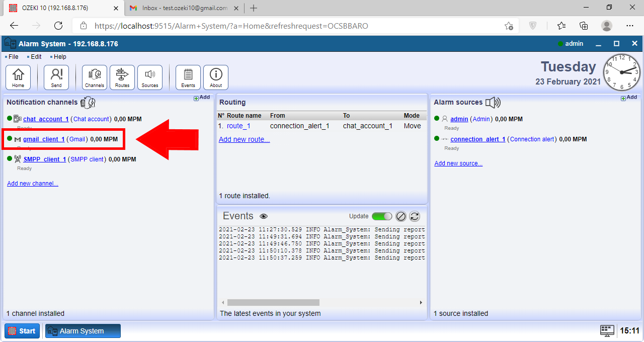The width and height of the screenshot is (644, 342).
Task: Add this page to favorites
Action: point(509,26)
